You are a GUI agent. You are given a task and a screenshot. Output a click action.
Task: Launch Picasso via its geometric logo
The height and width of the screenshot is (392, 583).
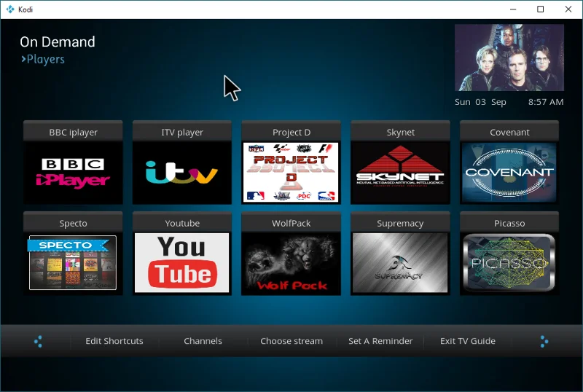(509, 262)
